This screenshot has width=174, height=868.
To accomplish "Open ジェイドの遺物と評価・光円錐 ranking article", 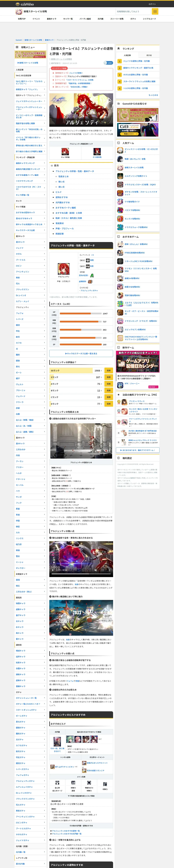I will tap(136, 61).
